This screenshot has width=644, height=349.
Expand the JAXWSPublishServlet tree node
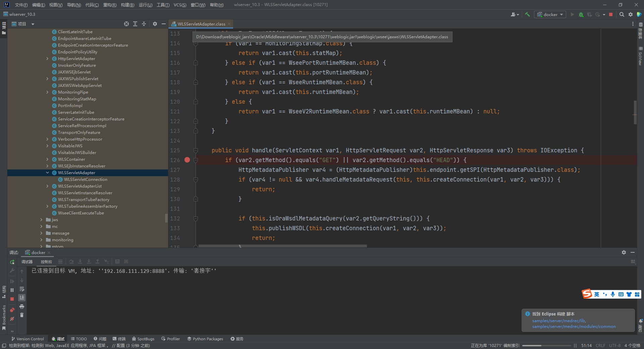(x=47, y=79)
